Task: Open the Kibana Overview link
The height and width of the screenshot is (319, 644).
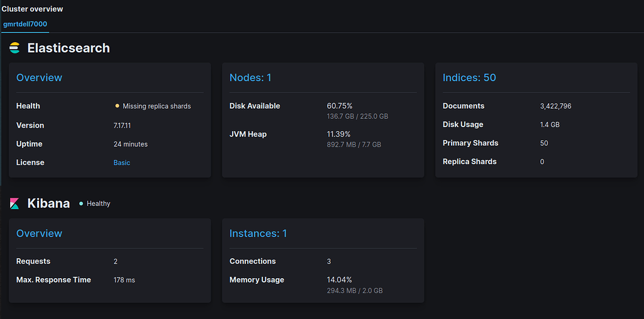Action: click(39, 233)
